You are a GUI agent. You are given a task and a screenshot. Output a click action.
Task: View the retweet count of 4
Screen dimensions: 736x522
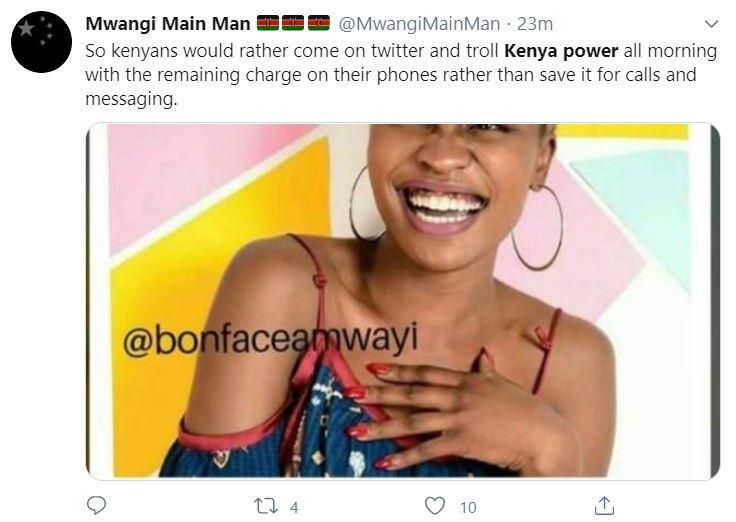pyautogui.click(x=294, y=507)
